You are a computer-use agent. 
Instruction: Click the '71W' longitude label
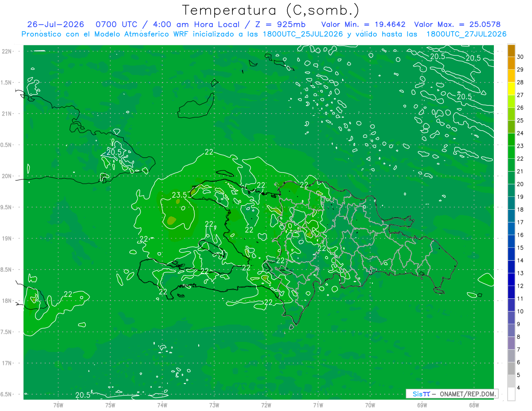318,405
